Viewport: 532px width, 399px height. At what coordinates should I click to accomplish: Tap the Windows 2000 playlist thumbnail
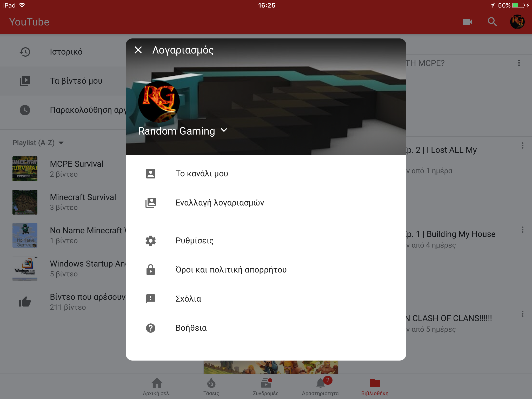tap(25, 269)
